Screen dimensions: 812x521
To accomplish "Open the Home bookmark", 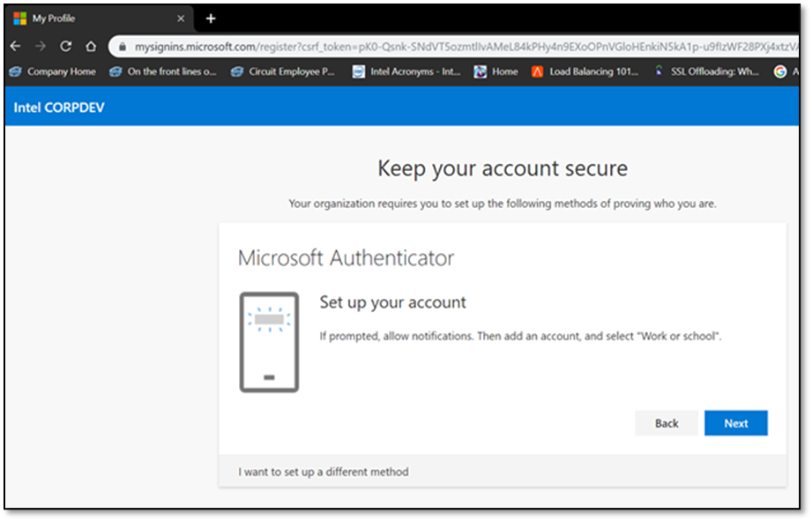I will (495, 71).
